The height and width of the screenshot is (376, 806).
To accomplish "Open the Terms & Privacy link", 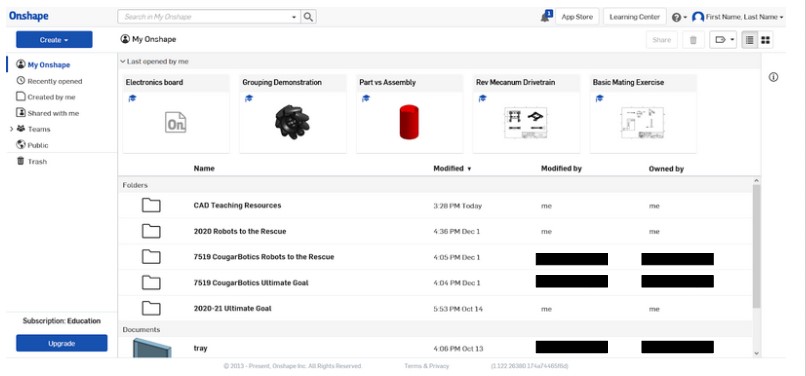I will click(x=427, y=366).
